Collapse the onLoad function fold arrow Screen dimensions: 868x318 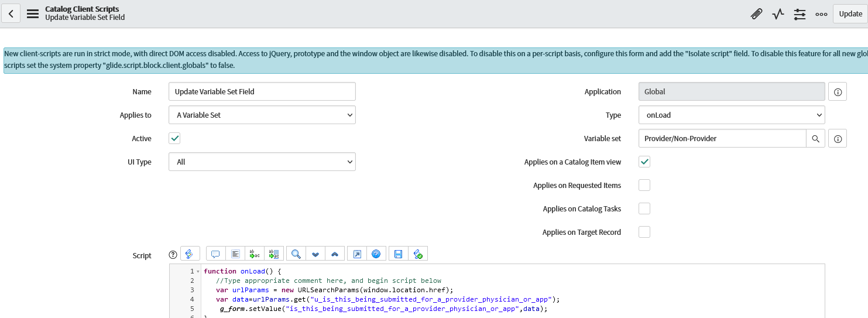tap(198, 272)
